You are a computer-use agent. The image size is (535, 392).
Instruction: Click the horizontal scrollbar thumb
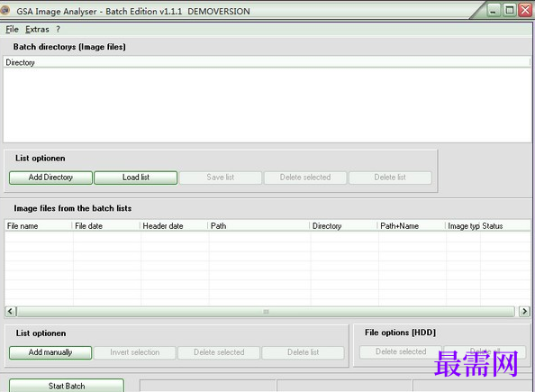(266, 312)
